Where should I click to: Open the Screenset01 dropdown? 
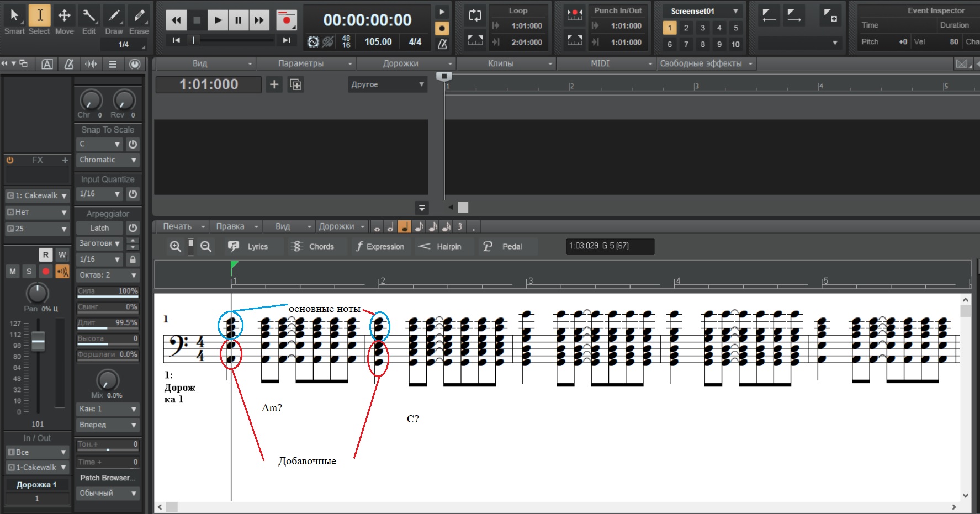[703, 11]
